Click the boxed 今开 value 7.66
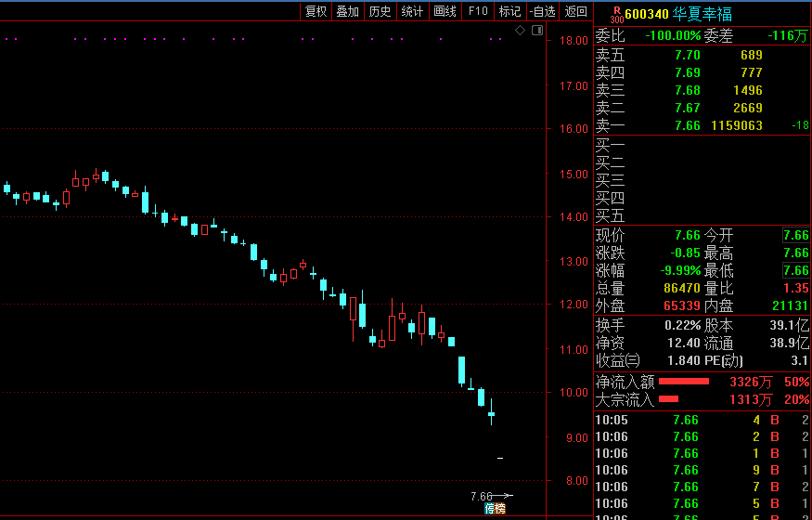The image size is (812, 520). point(795,236)
